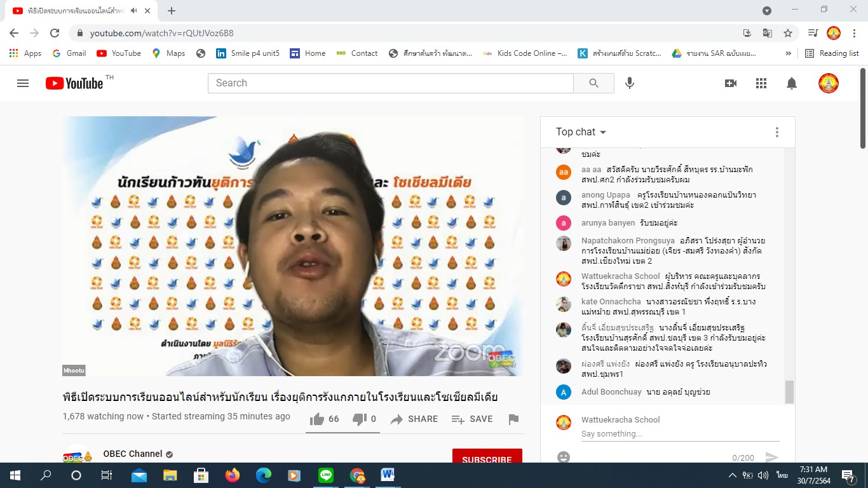868x488 pixels.
Task: Open the Apps bookmark
Action: (x=25, y=53)
